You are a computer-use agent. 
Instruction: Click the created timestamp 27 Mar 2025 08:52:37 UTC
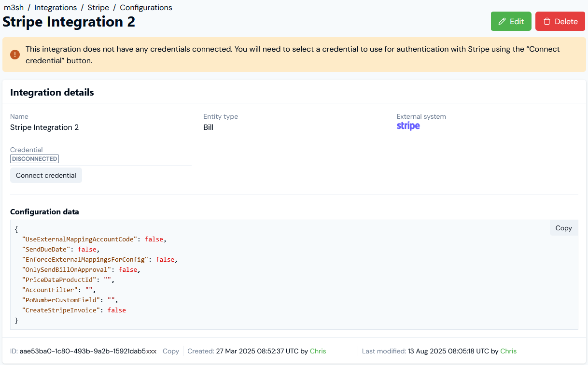257,351
